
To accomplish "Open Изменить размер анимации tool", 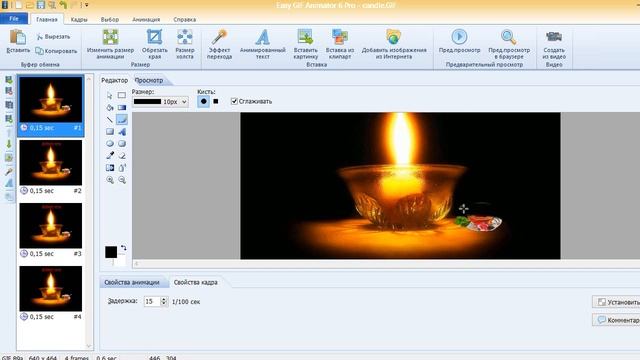I will point(110,44).
